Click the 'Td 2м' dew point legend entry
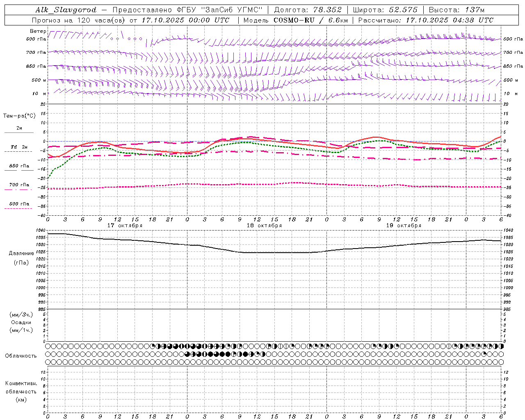 pyautogui.click(x=19, y=147)
